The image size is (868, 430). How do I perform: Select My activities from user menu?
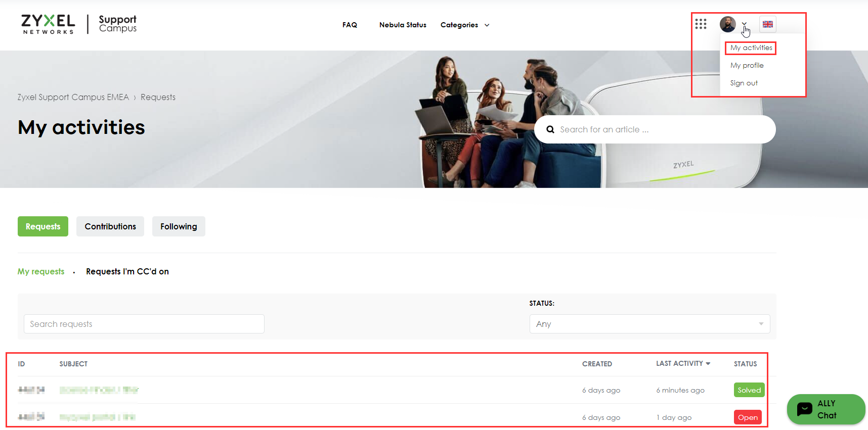click(x=751, y=48)
